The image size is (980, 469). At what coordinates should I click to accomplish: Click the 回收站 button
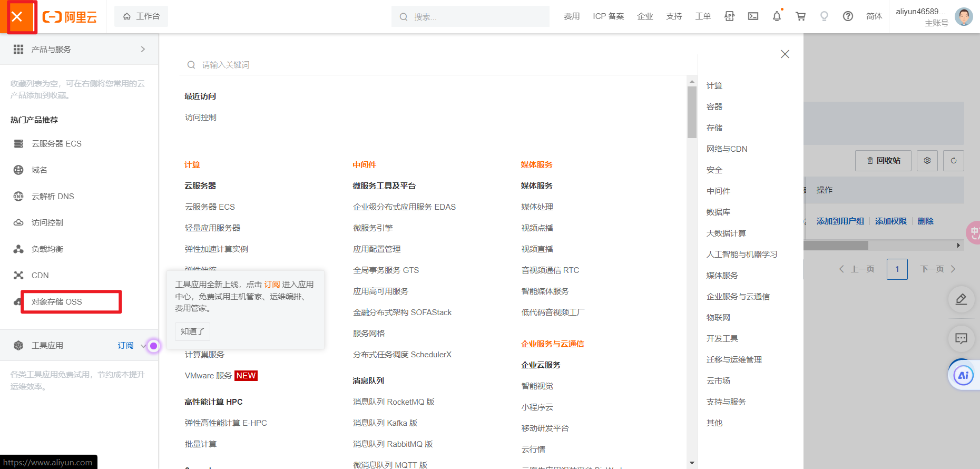click(883, 160)
